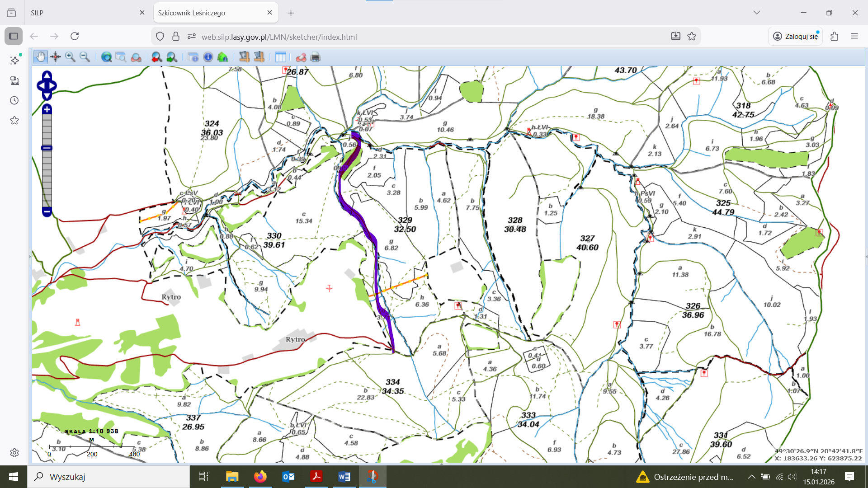Image resolution: width=868 pixels, height=488 pixels.
Task: Go to next map view
Action: (x=171, y=57)
